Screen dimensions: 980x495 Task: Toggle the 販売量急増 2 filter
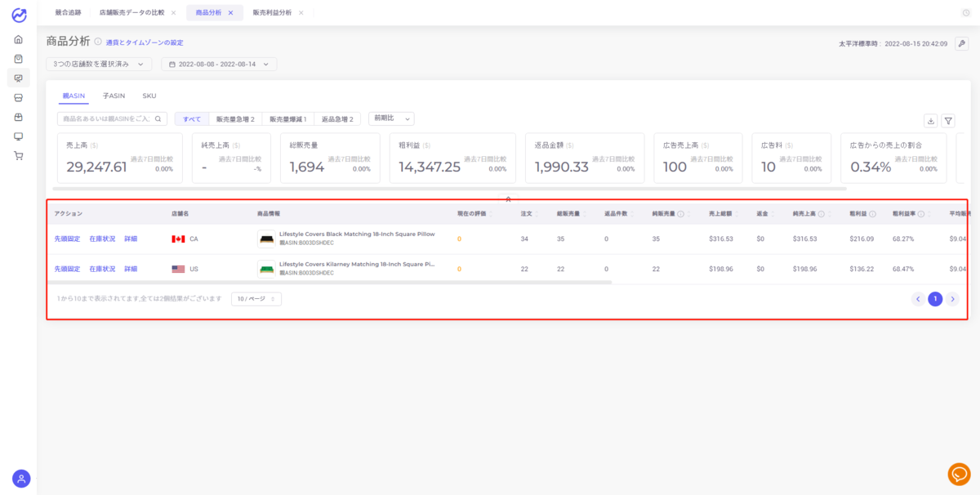click(x=234, y=119)
